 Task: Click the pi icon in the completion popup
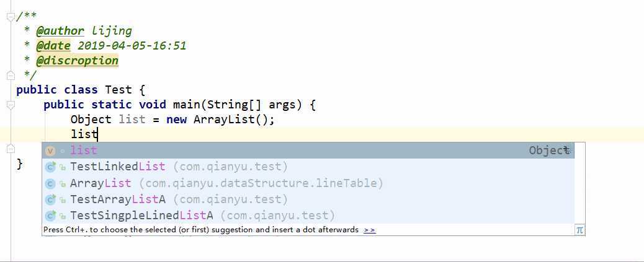click(x=579, y=230)
